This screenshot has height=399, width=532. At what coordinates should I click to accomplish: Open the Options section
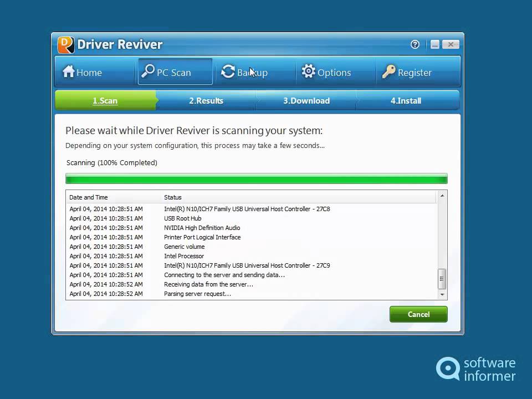pyautogui.click(x=336, y=71)
